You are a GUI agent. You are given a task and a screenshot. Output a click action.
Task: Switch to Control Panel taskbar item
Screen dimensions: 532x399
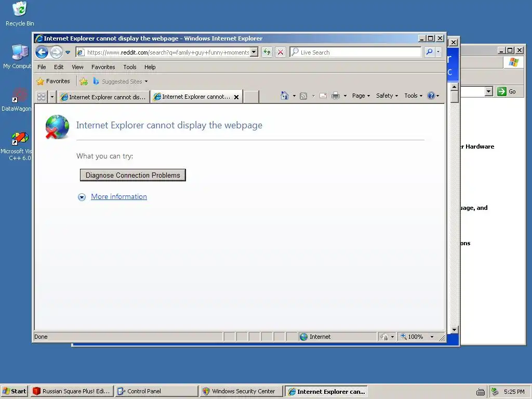point(156,391)
